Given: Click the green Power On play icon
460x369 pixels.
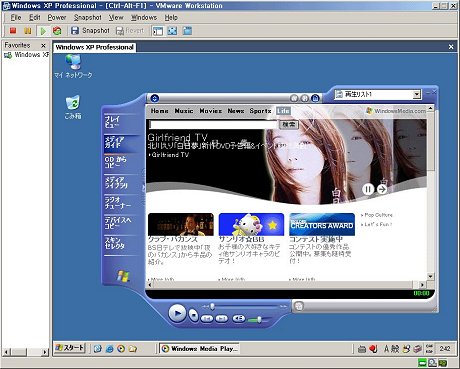Looking at the screenshot, I should coord(43,31).
